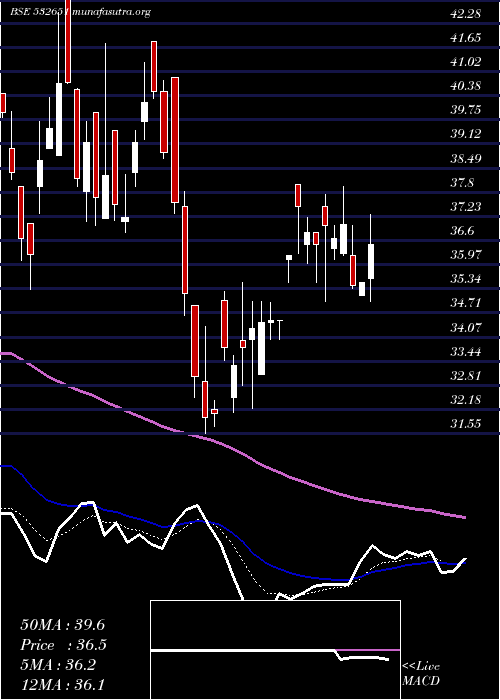Open the Live MACD inset chart

[275, 650]
